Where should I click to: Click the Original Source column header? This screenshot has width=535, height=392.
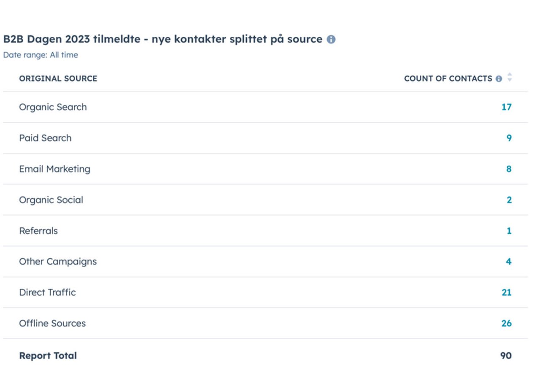58,78
